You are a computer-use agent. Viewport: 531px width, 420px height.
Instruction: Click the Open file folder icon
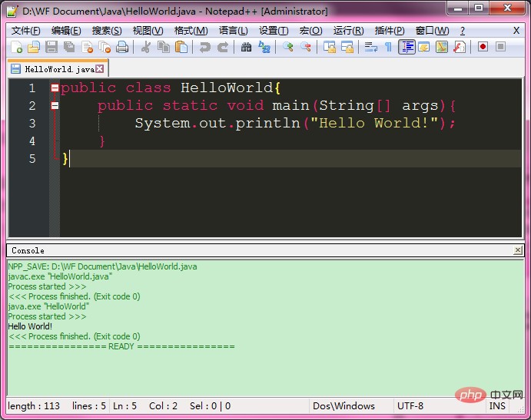coord(33,48)
